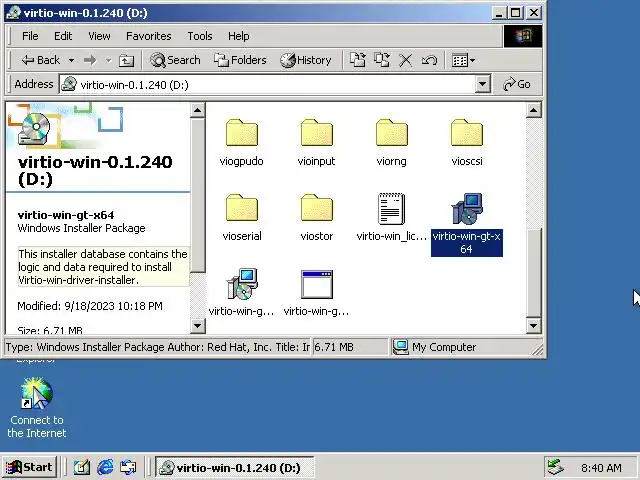Image resolution: width=640 pixels, height=480 pixels.
Task: Click file list scroll up arrow
Action: click(x=533, y=110)
